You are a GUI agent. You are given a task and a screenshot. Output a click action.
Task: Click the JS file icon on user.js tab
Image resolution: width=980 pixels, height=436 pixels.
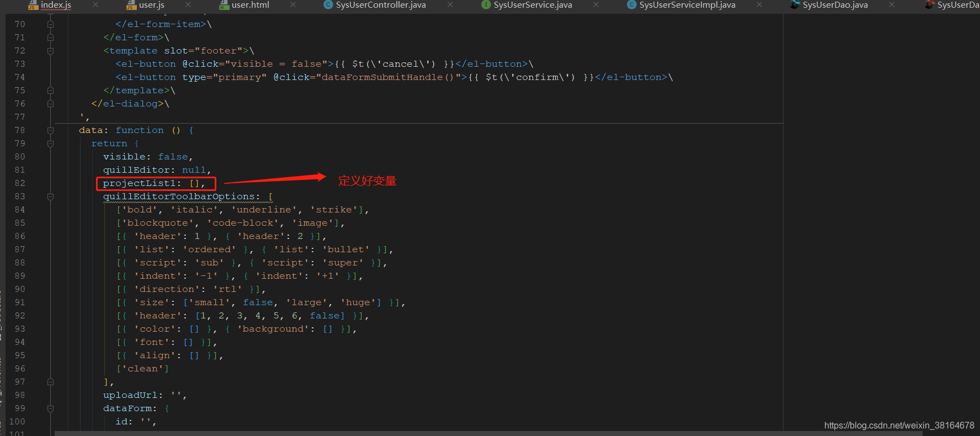131,5
